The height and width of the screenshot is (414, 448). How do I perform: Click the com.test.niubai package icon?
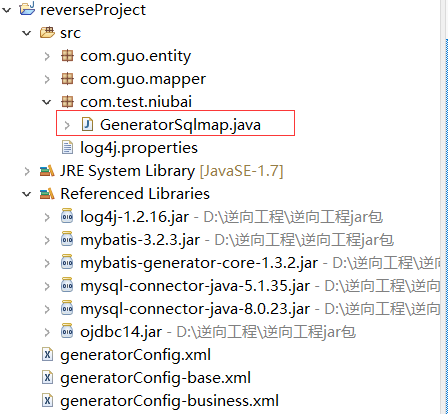click(67, 102)
